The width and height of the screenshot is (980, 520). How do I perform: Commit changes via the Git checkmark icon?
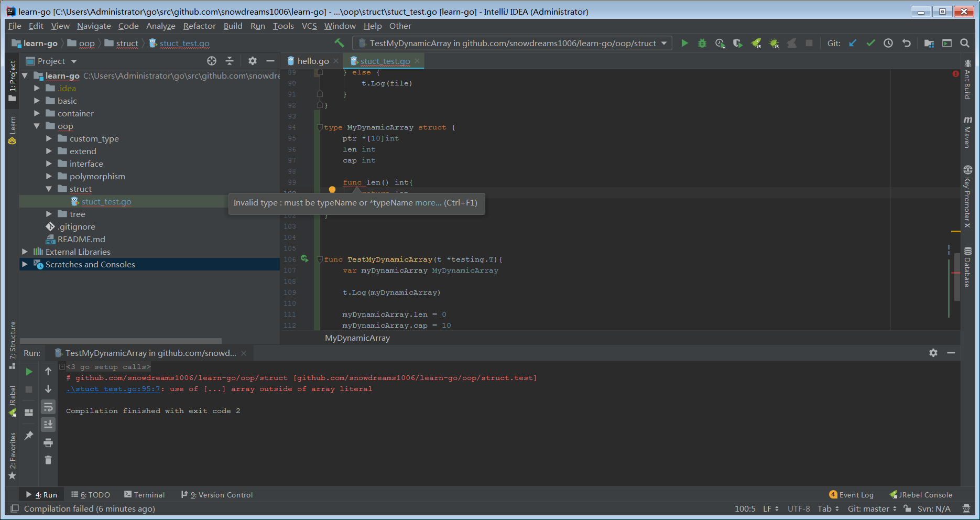coord(870,43)
